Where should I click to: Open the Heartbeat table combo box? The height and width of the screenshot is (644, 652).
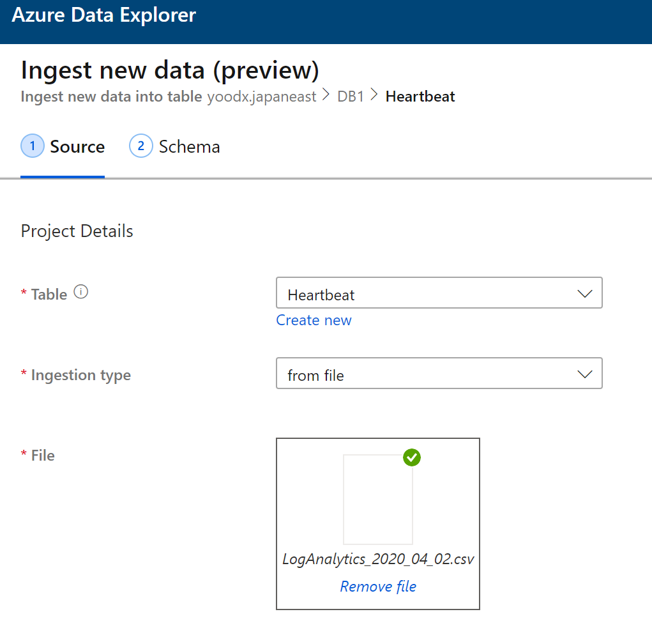(x=439, y=293)
